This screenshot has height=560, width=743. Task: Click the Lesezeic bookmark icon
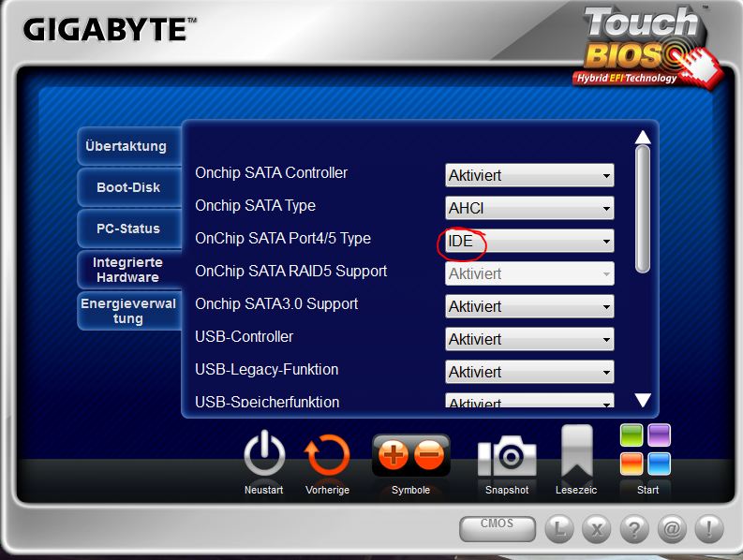(x=576, y=451)
